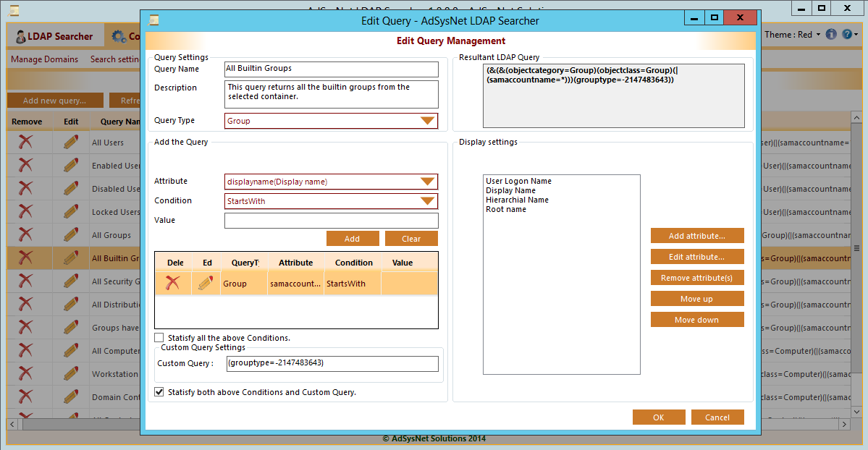Uncheck Statisfy both Conditions and Custom Query
Screen dimensions: 868x450
[x=159, y=392]
